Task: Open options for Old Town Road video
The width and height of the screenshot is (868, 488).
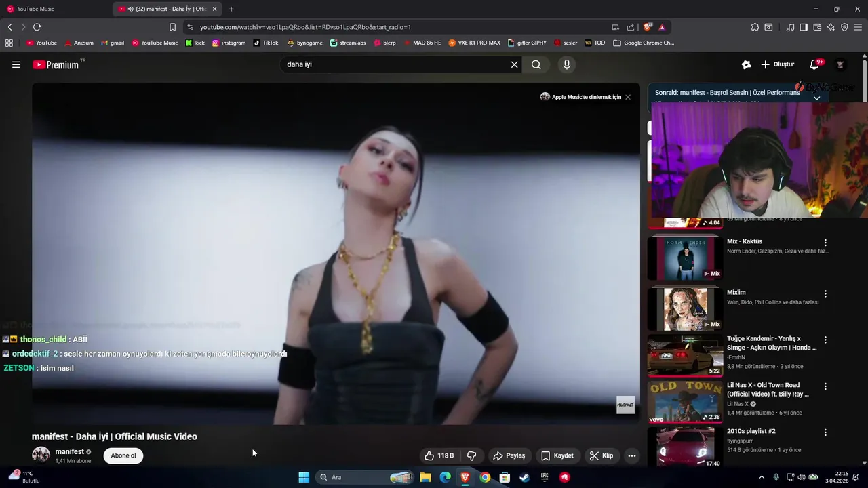Action: click(825, 386)
